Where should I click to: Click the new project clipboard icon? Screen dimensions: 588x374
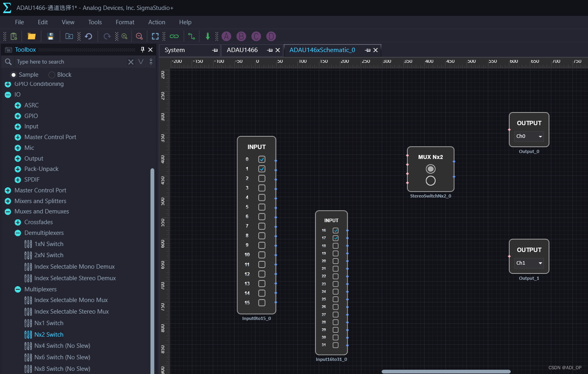pos(14,36)
